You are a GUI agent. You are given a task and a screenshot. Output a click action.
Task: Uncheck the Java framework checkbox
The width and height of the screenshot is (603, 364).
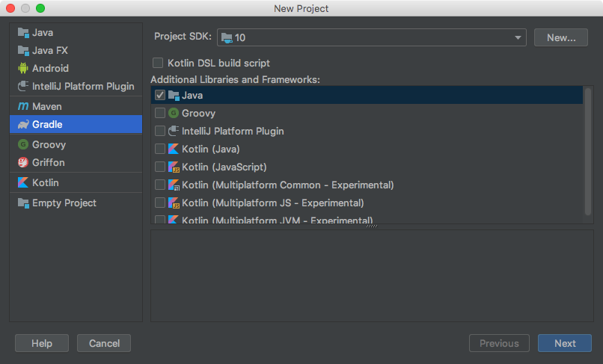[x=159, y=96]
